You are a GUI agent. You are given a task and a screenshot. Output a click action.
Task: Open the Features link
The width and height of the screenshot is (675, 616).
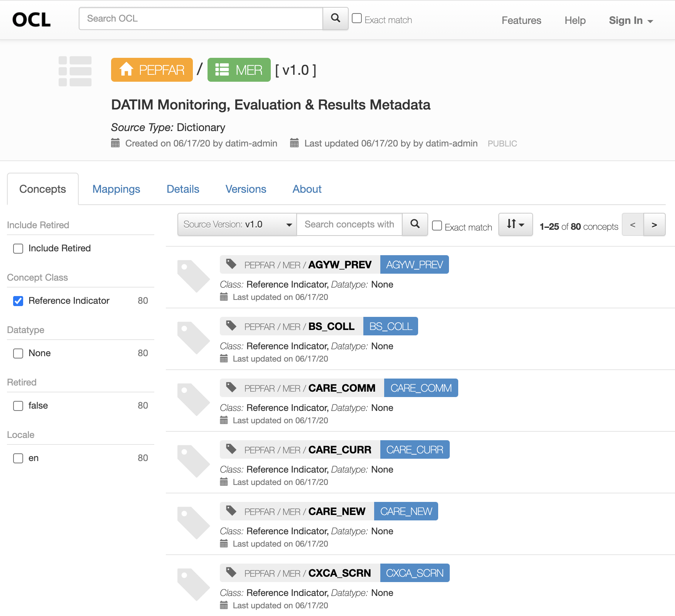tap(521, 20)
